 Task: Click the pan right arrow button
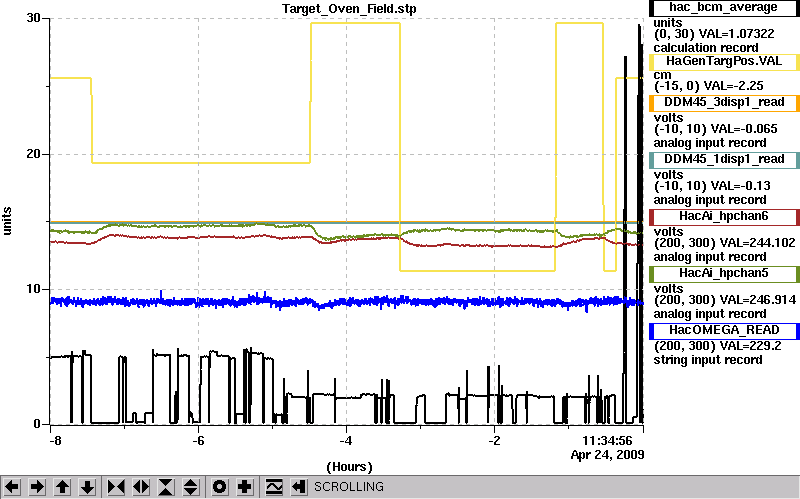(37, 487)
